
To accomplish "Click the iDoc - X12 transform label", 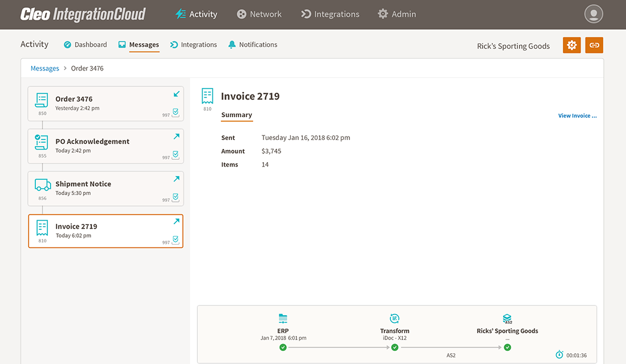I will (x=395, y=338).
